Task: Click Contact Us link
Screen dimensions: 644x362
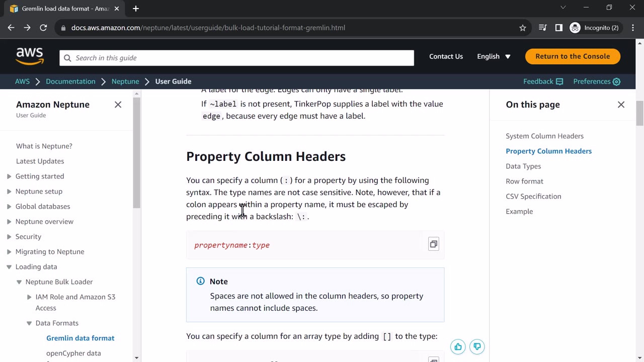Action: click(446, 56)
